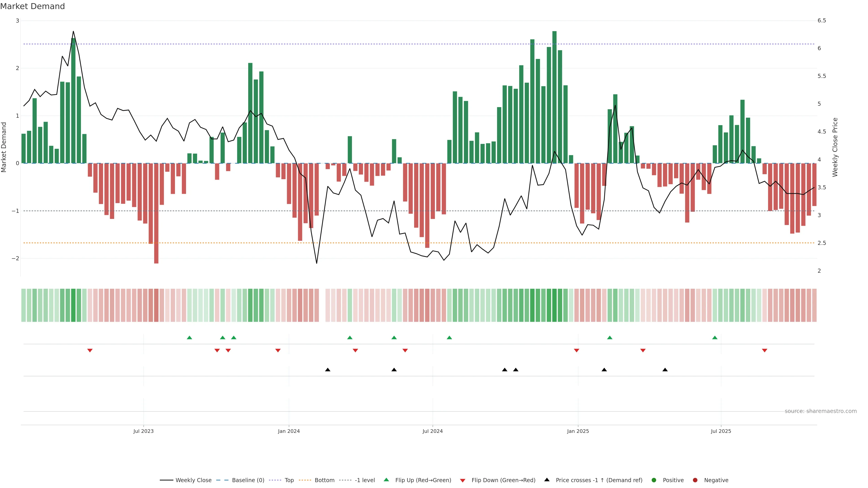The width and height of the screenshot is (868, 488).
Task: Click the red Negative legend dot
Action: pyautogui.click(x=695, y=480)
